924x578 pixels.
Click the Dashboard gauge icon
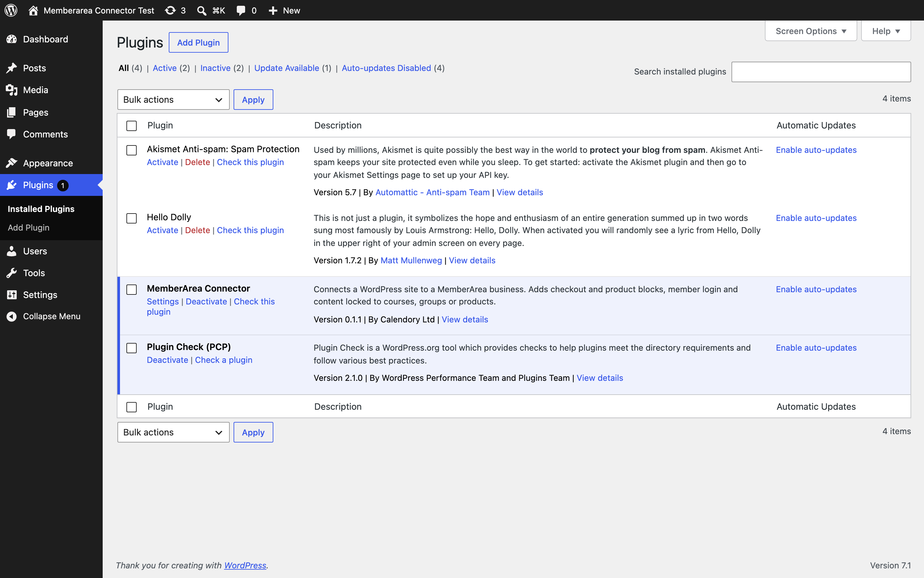12,39
